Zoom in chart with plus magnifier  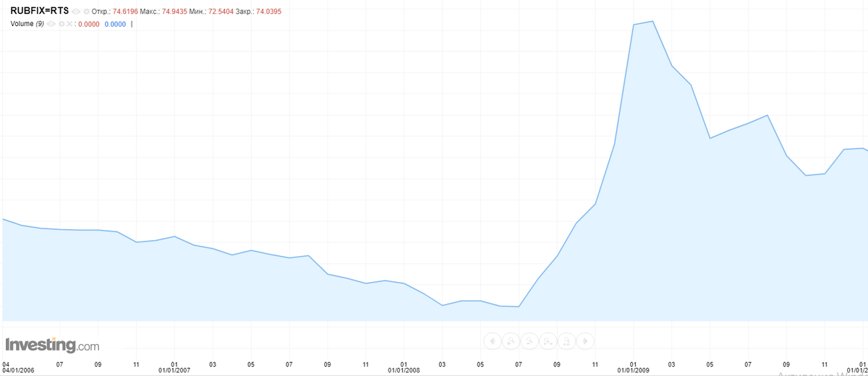(x=511, y=341)
